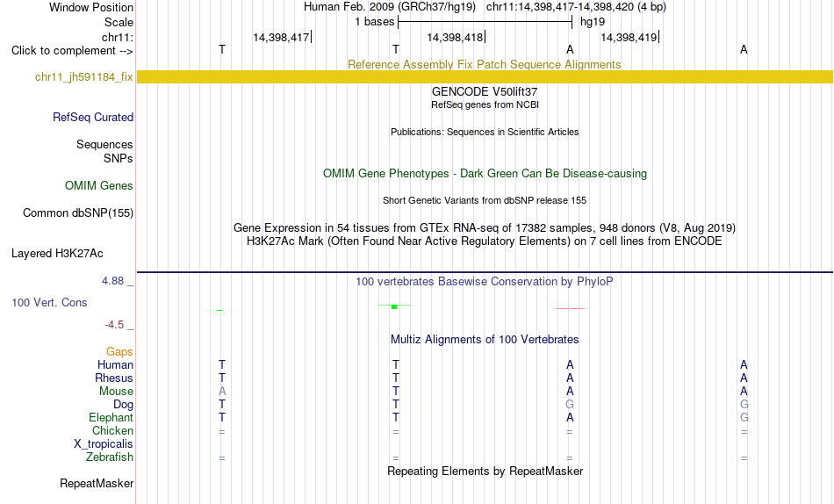The width and height of the screenshot is (834, 504).
Task: Click the 4.88 upper scale value
Action: click(112, 280)
